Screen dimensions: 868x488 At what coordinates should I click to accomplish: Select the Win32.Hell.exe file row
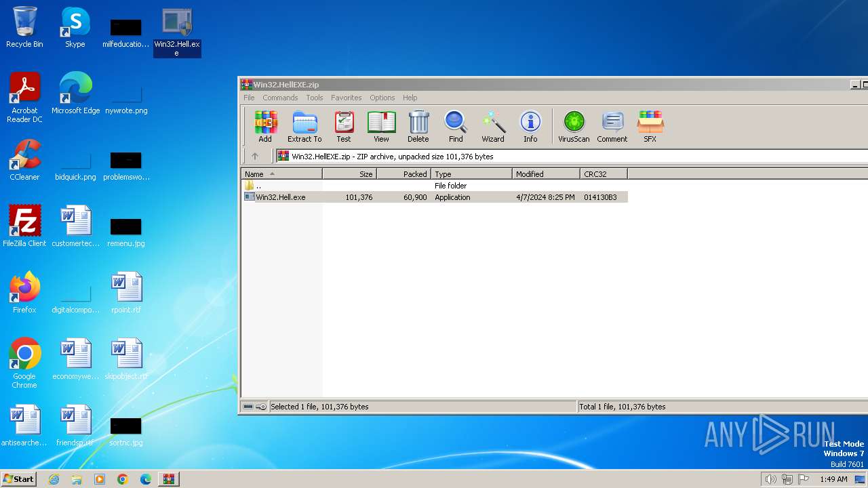434,197
